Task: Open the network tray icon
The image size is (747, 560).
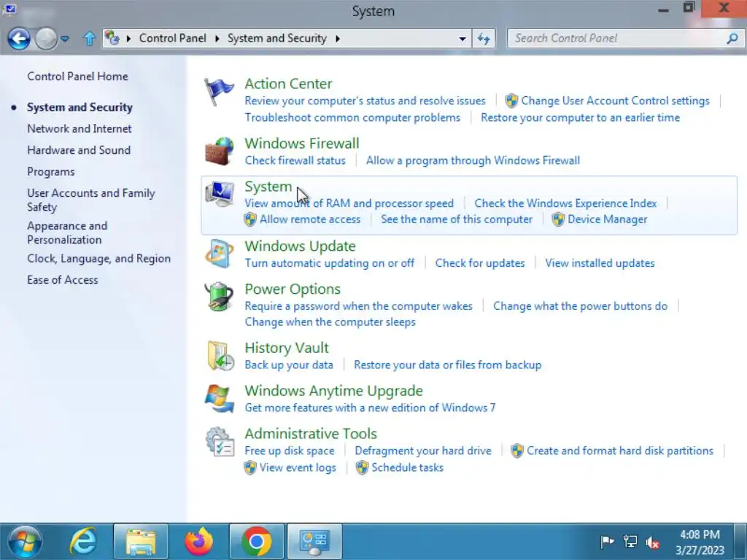Action: click(x=630, y=542)
